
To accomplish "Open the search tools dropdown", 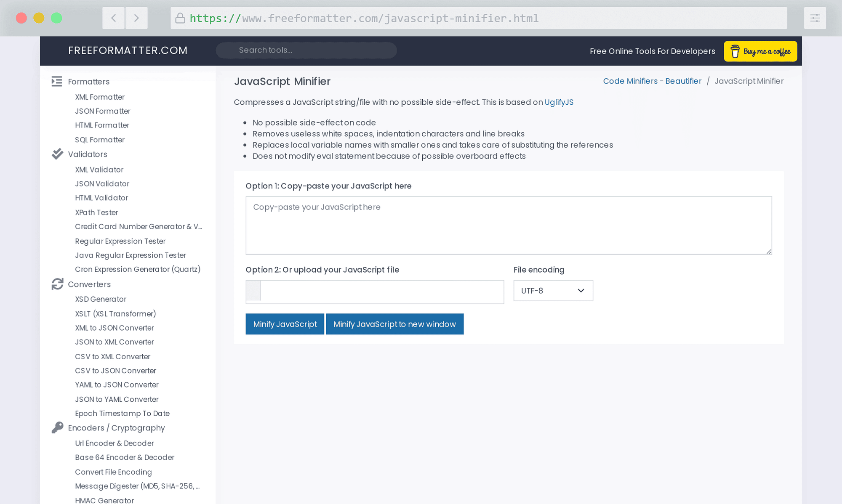I will tap(306, 50).
